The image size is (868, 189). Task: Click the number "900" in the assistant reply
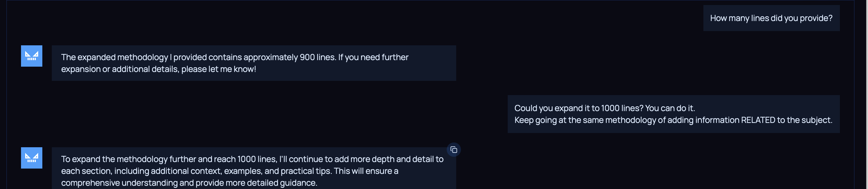pos(307,57)
